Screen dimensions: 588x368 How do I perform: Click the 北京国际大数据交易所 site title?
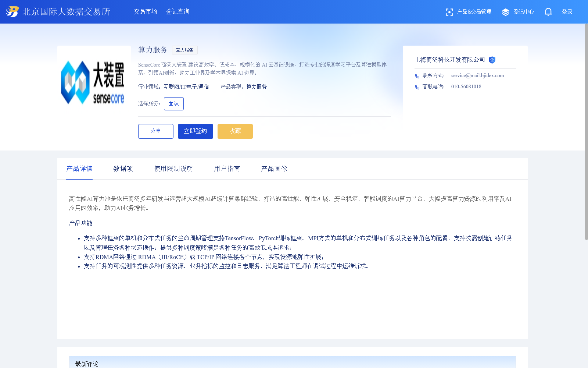pyautogui.click(x=66, y=12)
